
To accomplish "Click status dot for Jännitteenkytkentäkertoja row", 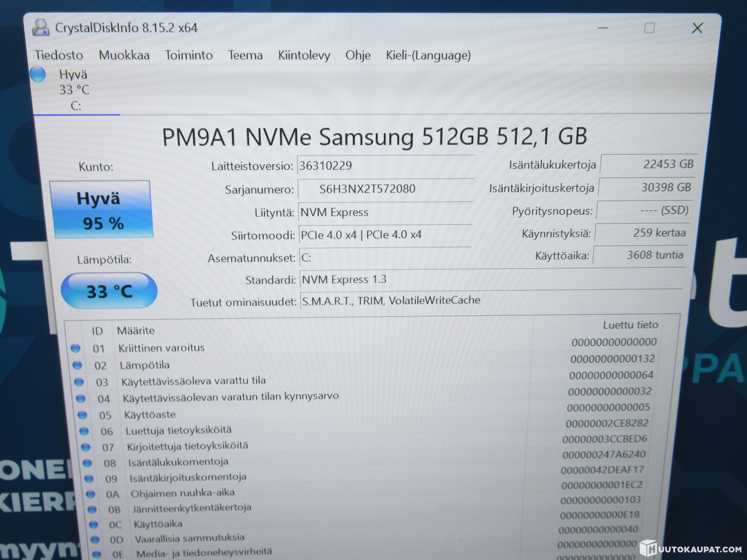I will tap(92, 509).
